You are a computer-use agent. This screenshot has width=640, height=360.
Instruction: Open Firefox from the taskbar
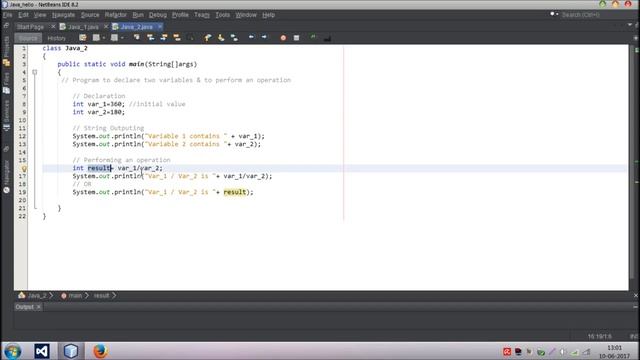[x=100, y=351]
